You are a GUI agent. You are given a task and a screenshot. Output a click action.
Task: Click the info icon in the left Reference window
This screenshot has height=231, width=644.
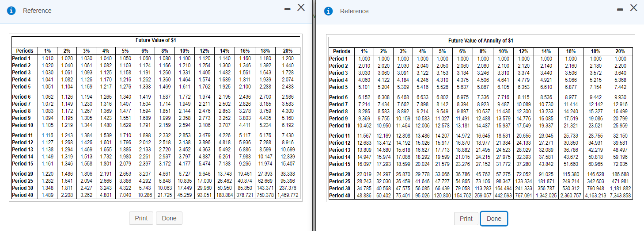click(x=12, y=11)
